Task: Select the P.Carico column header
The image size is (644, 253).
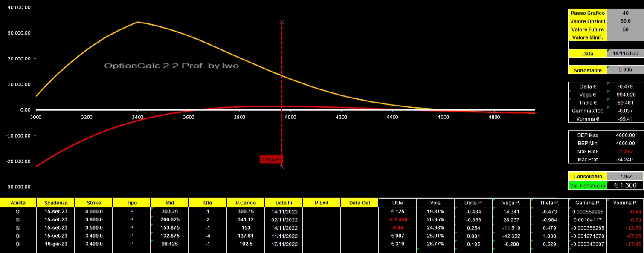Action: (x=245, y=203)
